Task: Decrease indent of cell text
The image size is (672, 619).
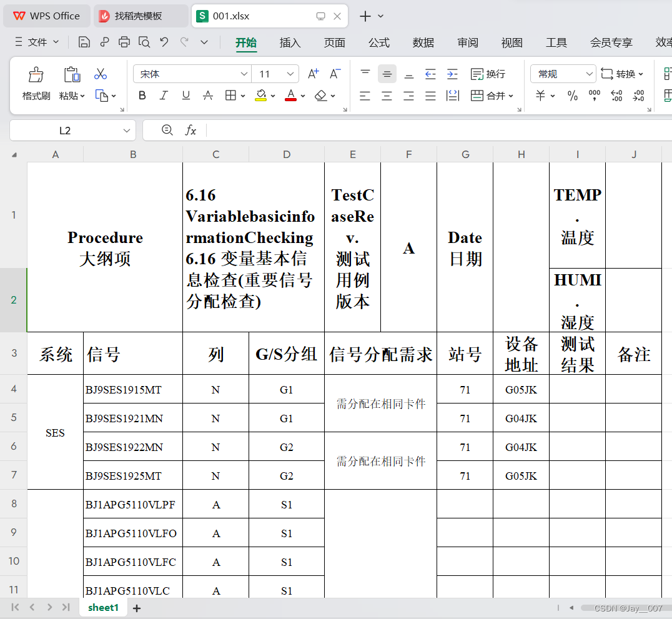Action: click(x=430, y=74)
